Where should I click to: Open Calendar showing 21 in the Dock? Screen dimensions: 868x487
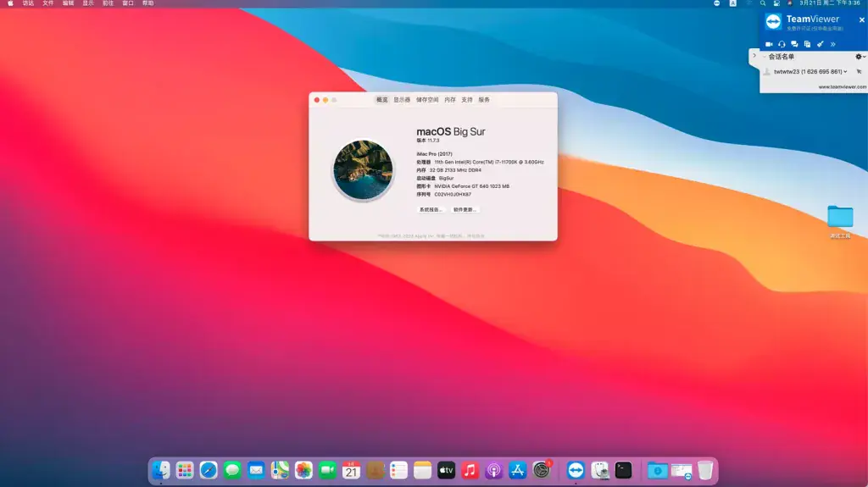pos(351,470)
